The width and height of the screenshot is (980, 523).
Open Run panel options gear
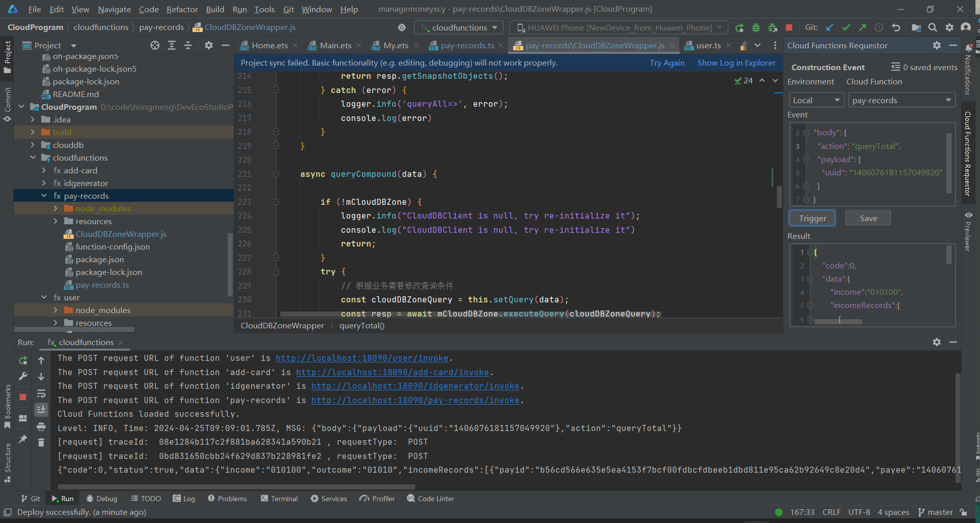point(937,342)
